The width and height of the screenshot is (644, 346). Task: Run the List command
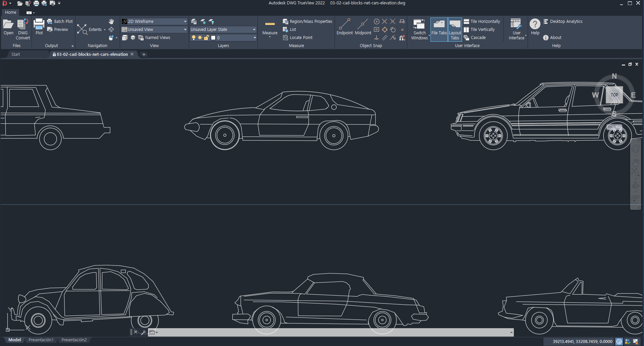(x=290, y=30)
